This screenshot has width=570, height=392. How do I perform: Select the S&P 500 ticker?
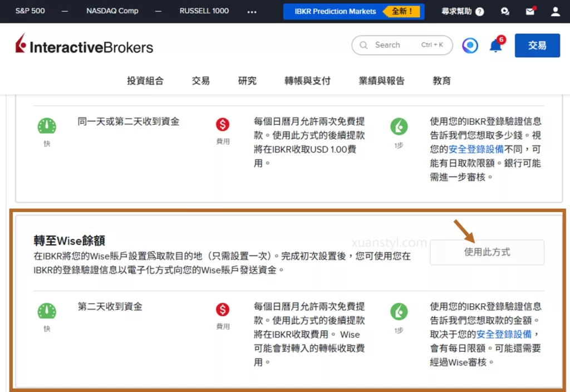tap(30, 11)
